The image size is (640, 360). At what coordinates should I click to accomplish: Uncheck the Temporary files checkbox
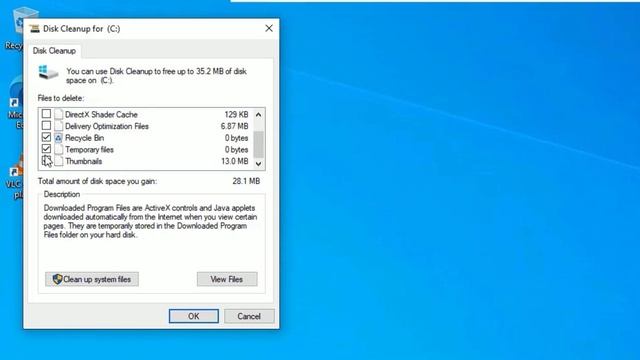47,149
